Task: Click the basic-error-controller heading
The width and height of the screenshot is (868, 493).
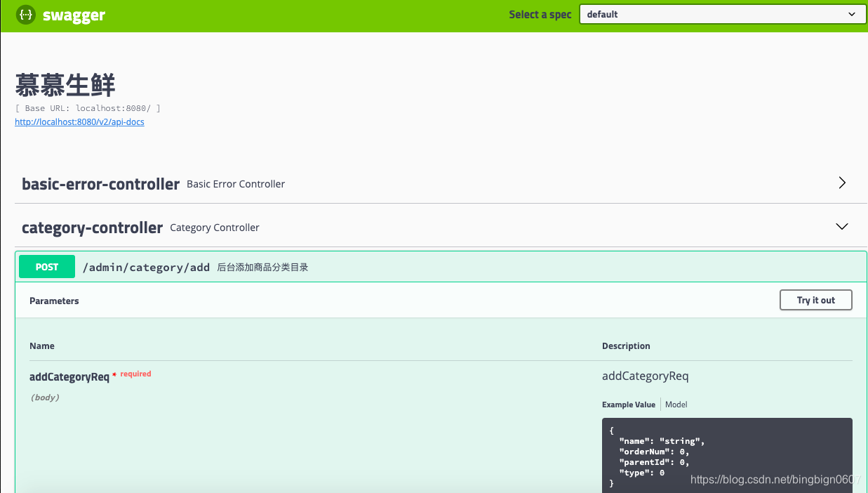Action: [101, 184]
